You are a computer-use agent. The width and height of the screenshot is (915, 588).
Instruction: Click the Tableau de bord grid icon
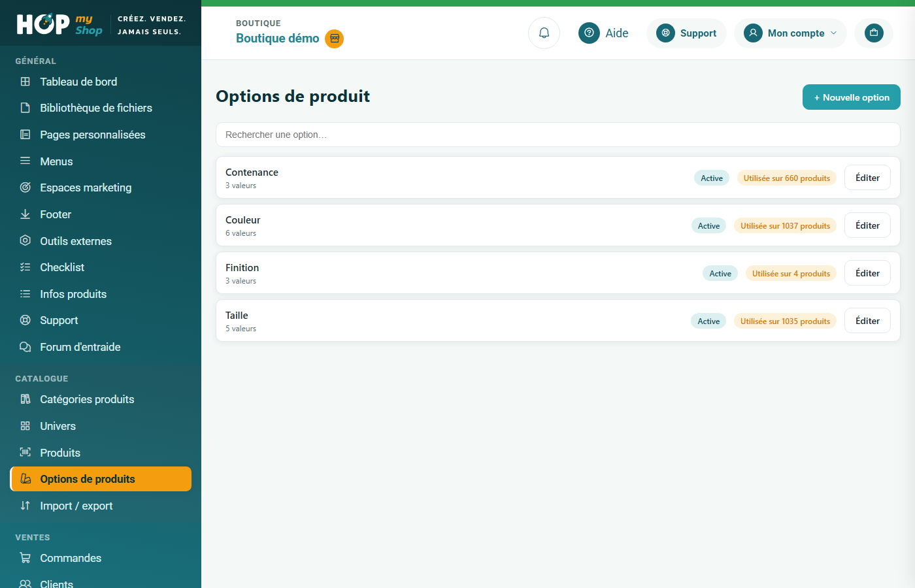click(x=25, y=82)
